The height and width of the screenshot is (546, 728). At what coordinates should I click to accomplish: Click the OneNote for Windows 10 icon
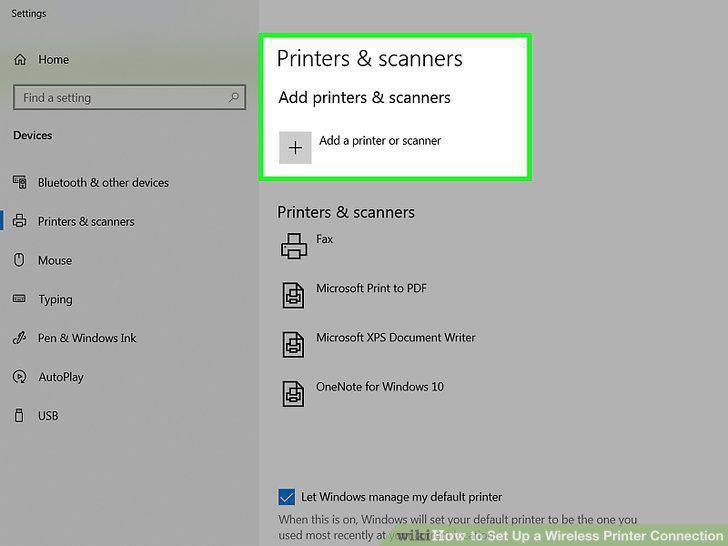[x=293, y=394]
